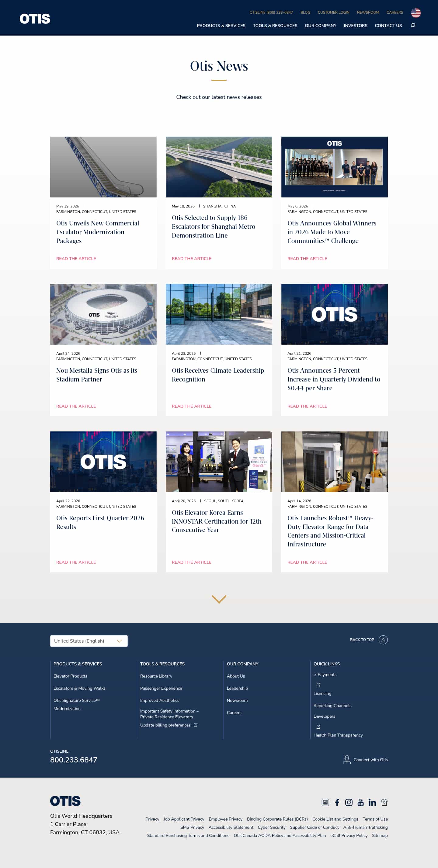Click the footer Otis logo
Image resolution: width=438 pixels, height=868 pixels.
pos(65,801)
